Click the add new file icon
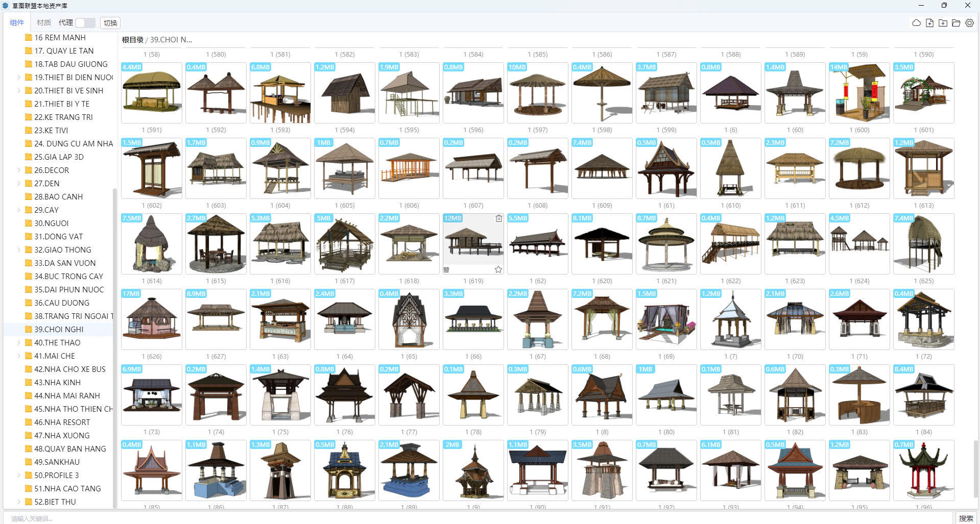 click(x=929, y=23)
